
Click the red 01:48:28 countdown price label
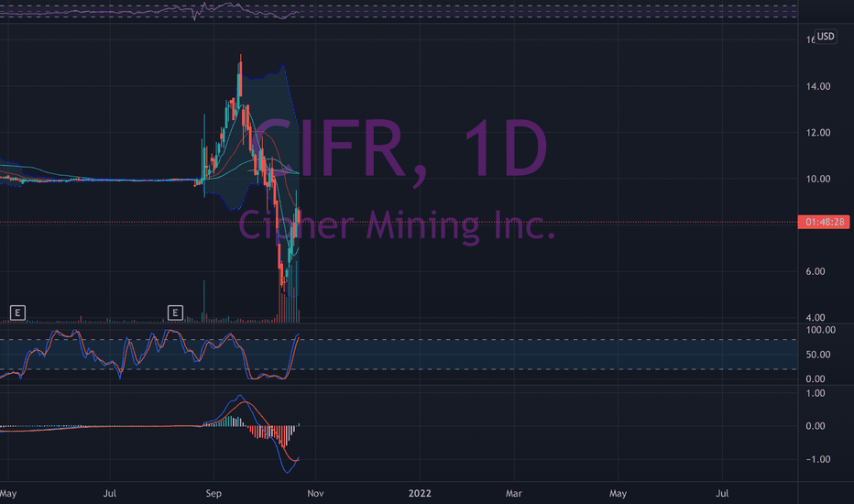coord(824,222)
